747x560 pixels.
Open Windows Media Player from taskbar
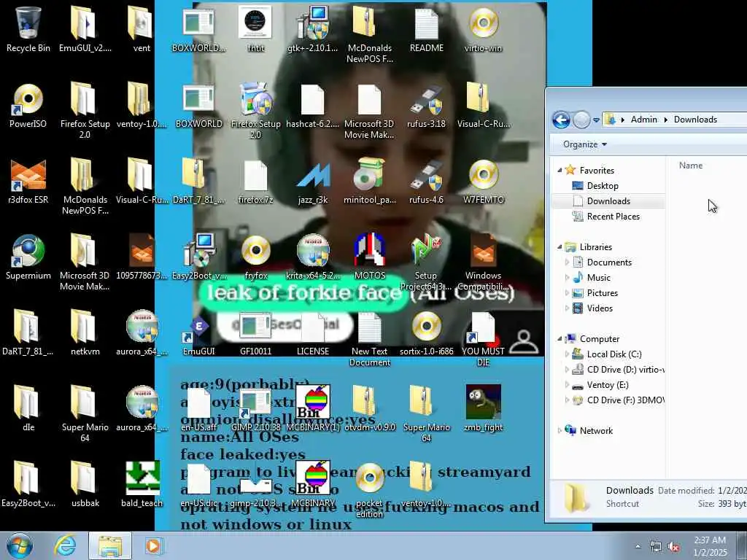(x=153, y=545)
